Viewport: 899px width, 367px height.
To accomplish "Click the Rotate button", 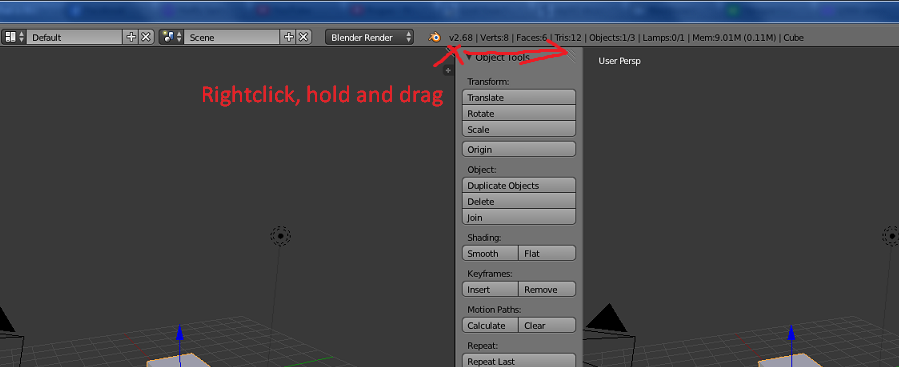I will (518, 114).
